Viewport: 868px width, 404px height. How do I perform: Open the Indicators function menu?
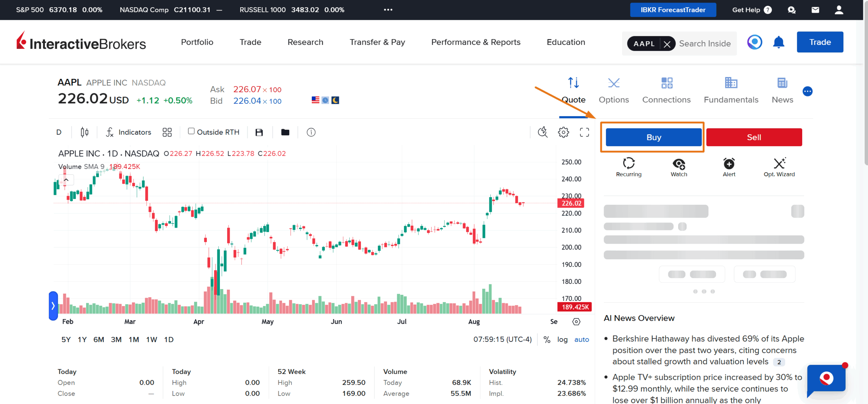tap(128, 132)
